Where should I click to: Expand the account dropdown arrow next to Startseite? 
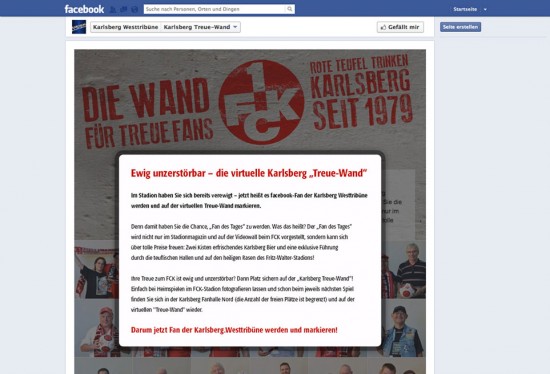pyautogui.click(x=485, y=9)
